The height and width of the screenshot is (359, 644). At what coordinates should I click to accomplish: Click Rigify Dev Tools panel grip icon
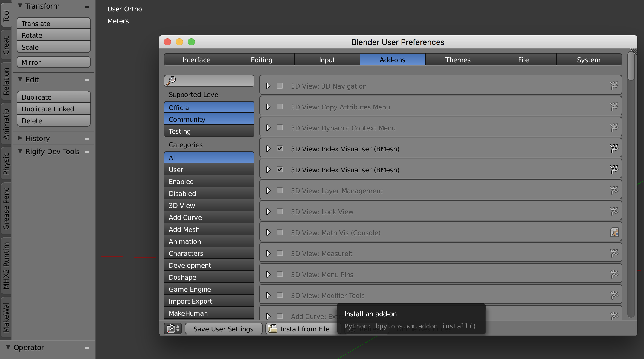pos(87,152)
